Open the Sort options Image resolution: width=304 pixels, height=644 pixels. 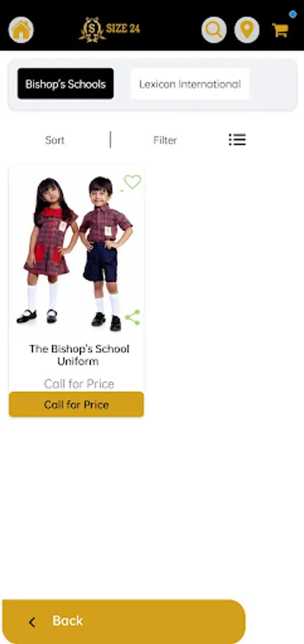(54, 140)
